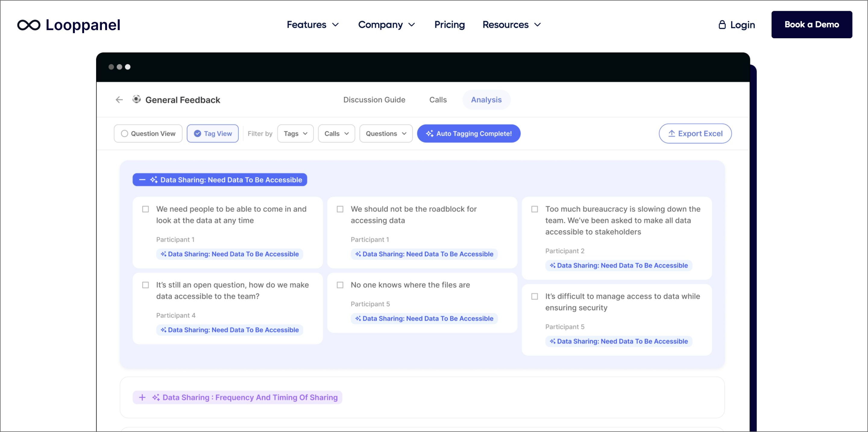868x432 pixels.
Task: Open the Questions filter dropdown
Action: pos(386,134)
